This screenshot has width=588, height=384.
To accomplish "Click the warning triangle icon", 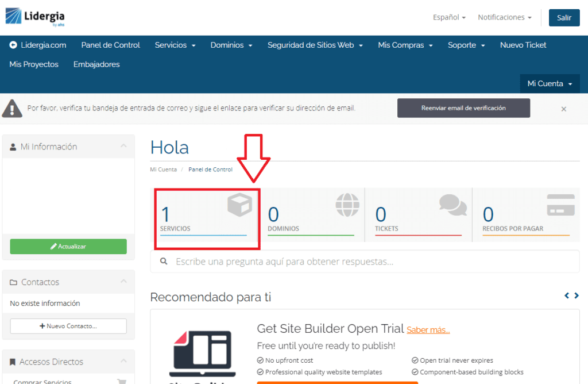I will [12, 109].
